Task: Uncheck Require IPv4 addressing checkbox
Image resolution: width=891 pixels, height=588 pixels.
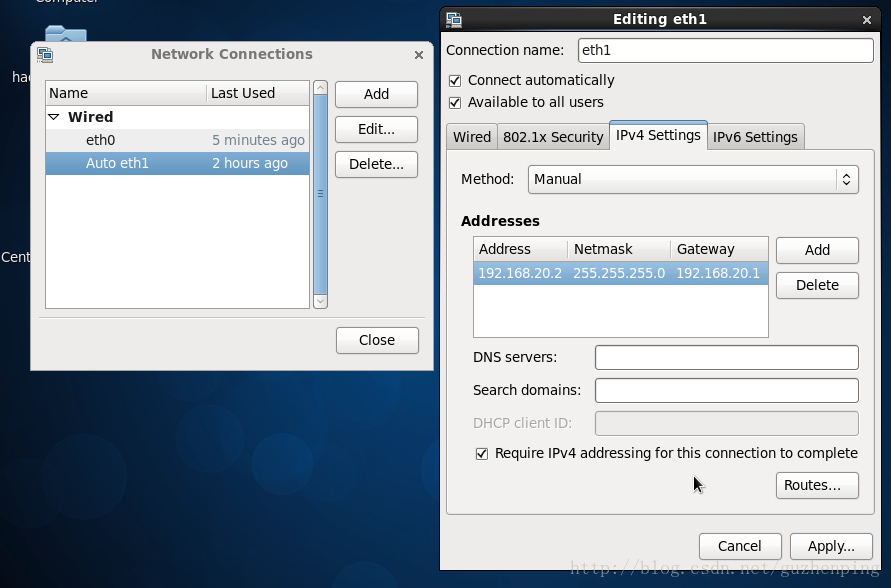Action: coord(482,453)
